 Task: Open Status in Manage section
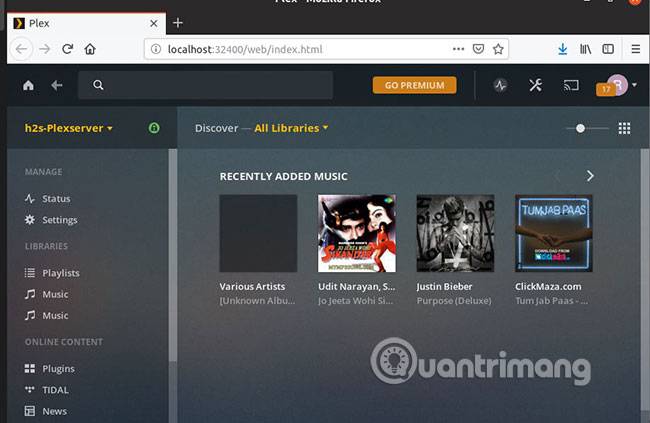(x=56, y=199)
